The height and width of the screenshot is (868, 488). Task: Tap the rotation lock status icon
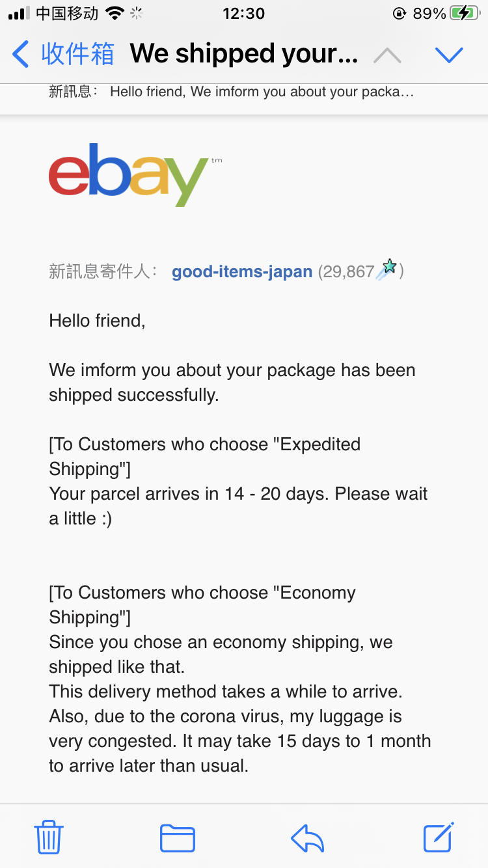(400, 13)
